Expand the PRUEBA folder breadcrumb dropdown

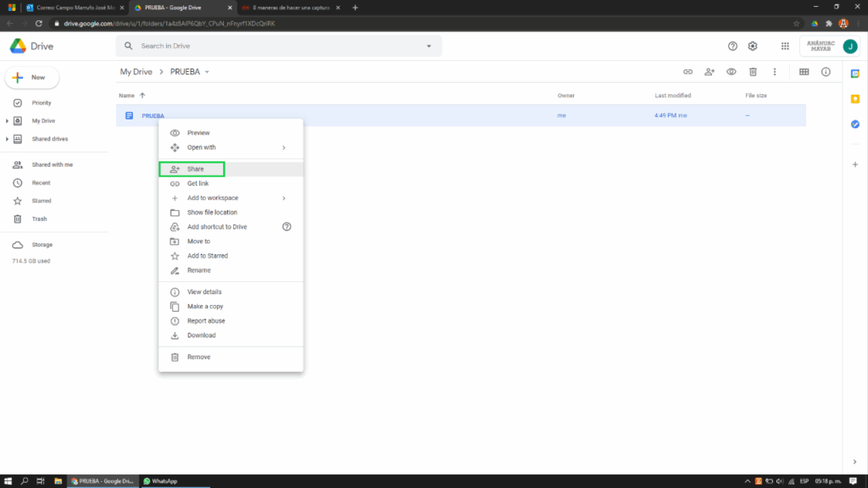(207, 72)
